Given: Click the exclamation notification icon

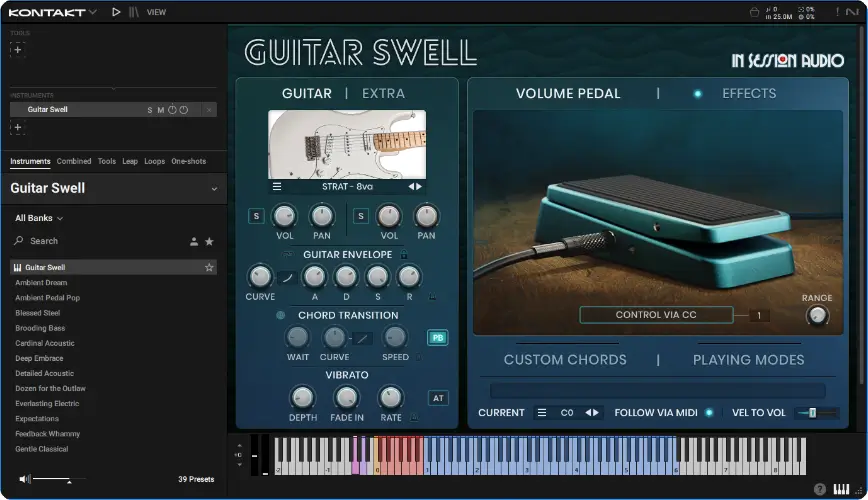Looking at the screenshot, I should pyautogui.click(x=837, y=12).
